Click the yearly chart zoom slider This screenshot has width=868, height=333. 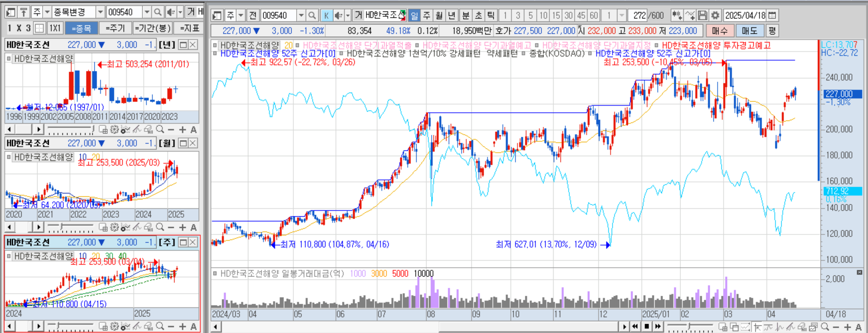tap(70, 129)
